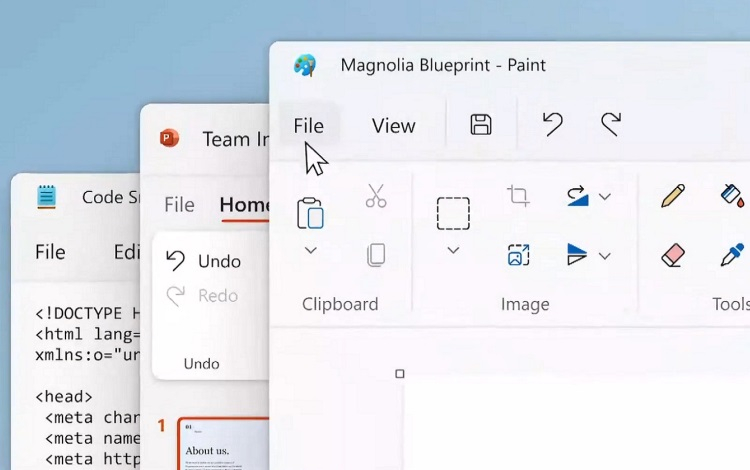Undo the last action in Paint toolbar
This screenshot has height=470, width=750.
[x=552, y=124]
